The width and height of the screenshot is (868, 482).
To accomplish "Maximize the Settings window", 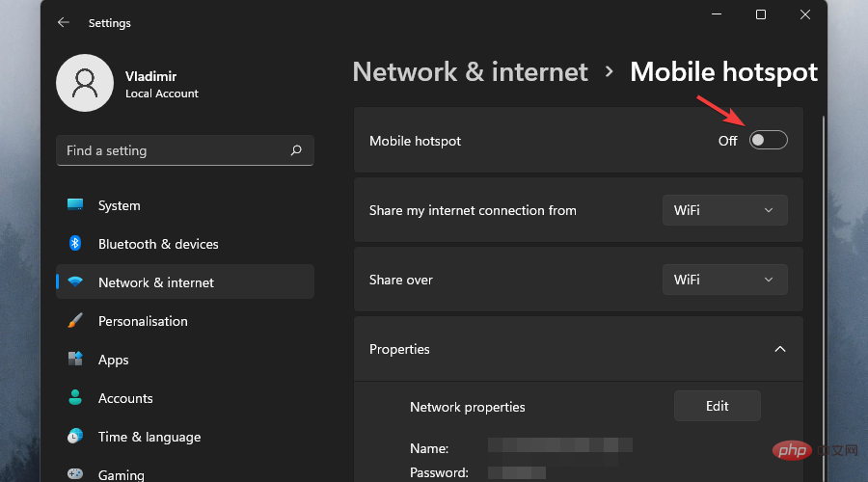I will [x=761, y=14].
